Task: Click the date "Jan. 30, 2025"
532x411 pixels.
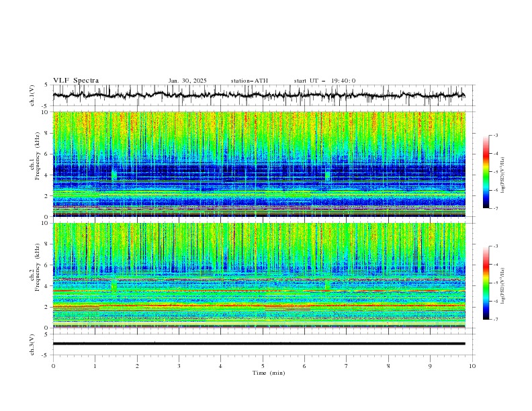Action: point(187,81)
